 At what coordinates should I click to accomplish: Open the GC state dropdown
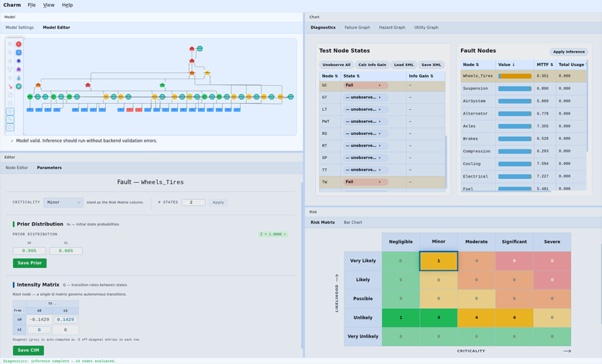pyautogui.click(x=366, y=85)
